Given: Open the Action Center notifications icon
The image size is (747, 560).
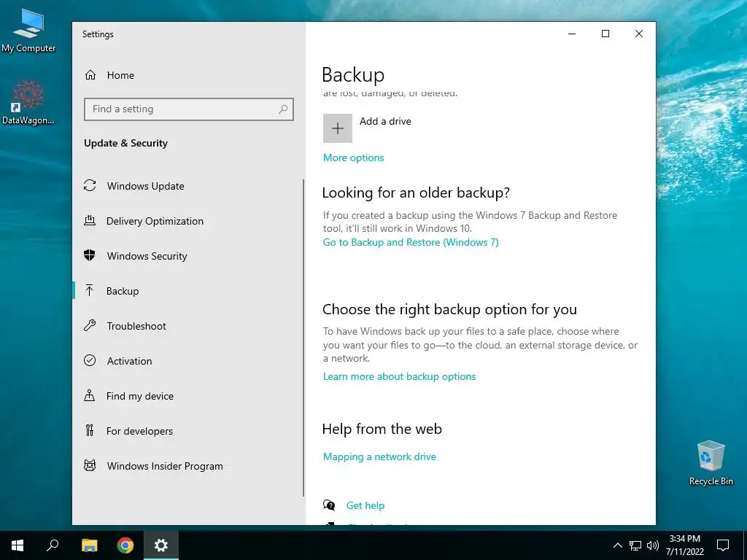Looking at the screenshot, I should tap(723, 545).
